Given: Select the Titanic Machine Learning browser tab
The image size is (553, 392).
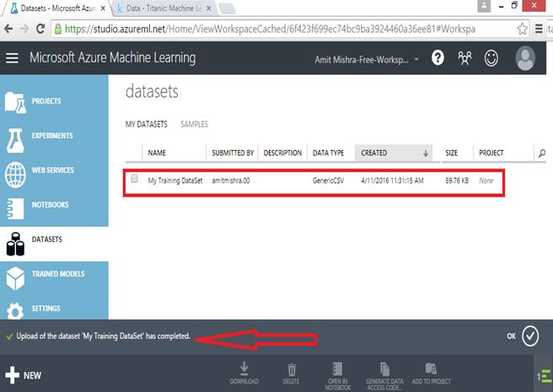Looking at the screenshot, I should point(164,8).
